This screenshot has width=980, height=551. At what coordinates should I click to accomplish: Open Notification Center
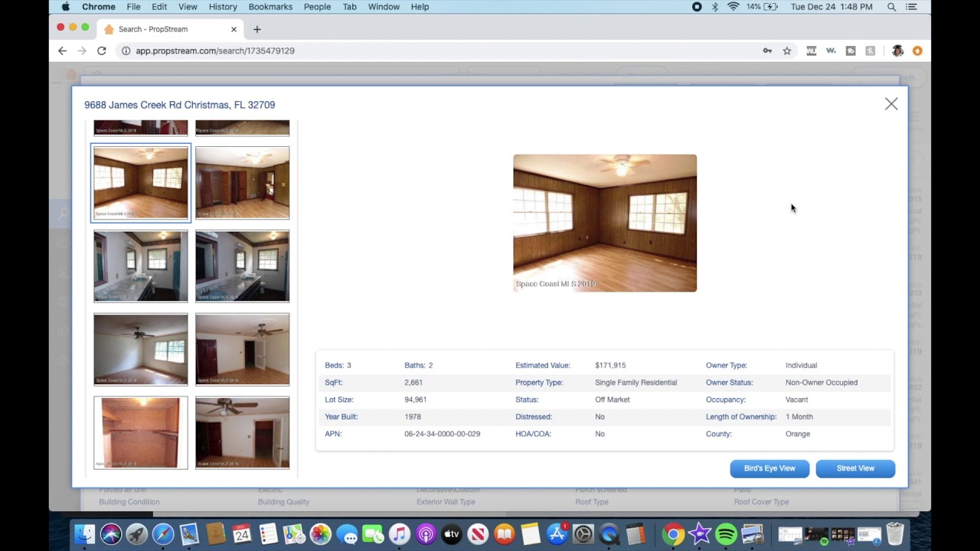tap(911, 7)
